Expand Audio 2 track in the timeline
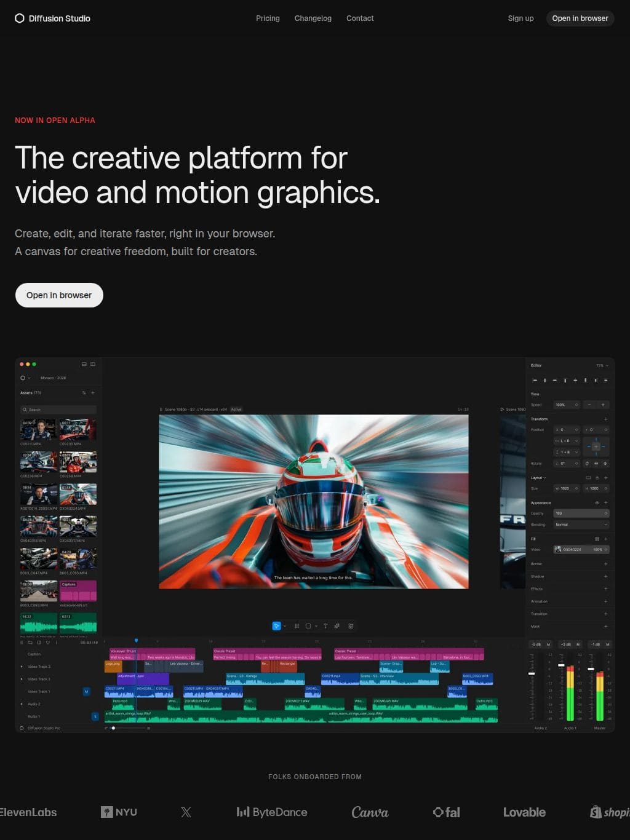Screen dimensions: 630x840 click(x=22, y=704)
